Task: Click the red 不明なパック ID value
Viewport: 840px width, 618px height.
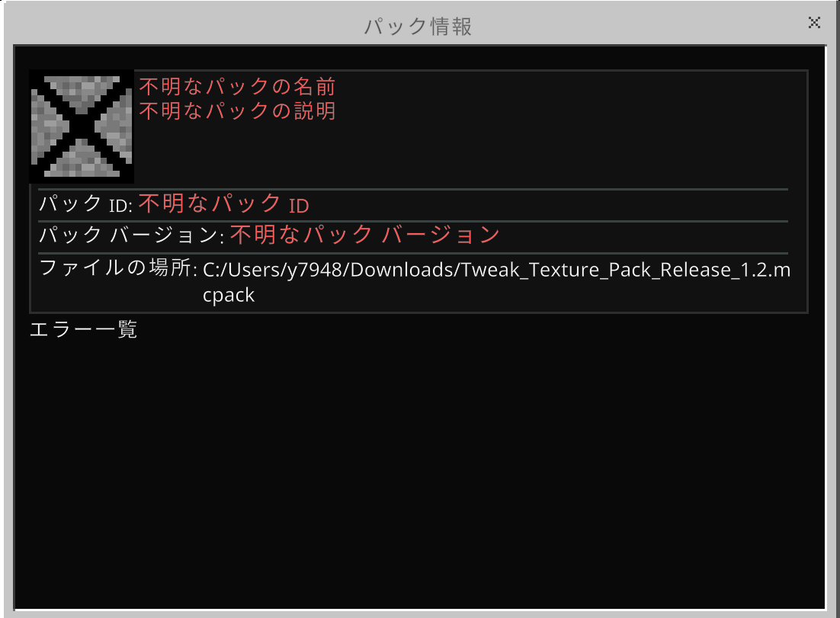Action: (223, 205)
